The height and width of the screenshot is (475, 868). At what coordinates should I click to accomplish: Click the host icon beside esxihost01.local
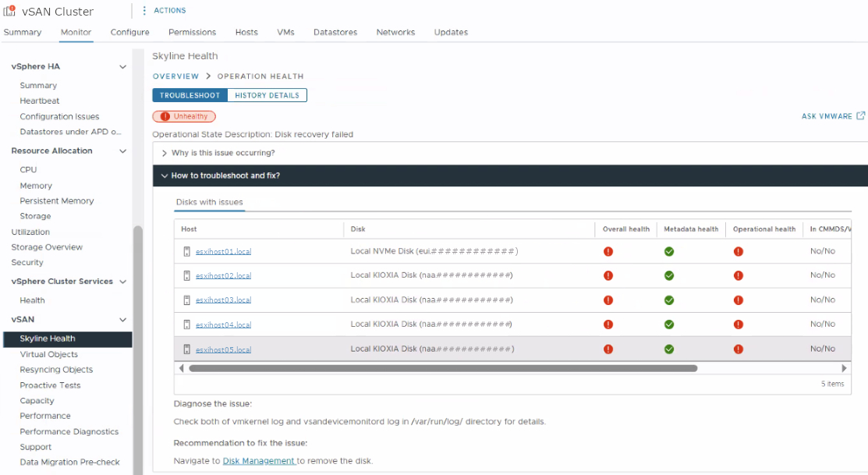[186, 251]
